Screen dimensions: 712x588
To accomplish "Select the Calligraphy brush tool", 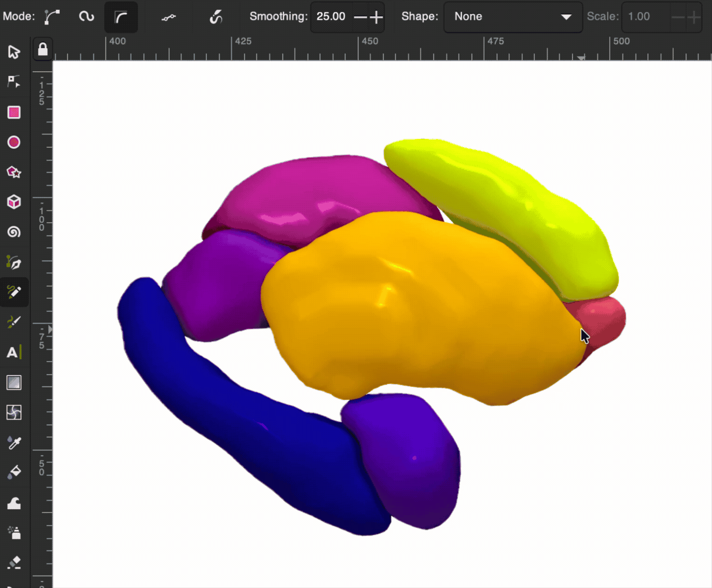I will tap(14, 322).
